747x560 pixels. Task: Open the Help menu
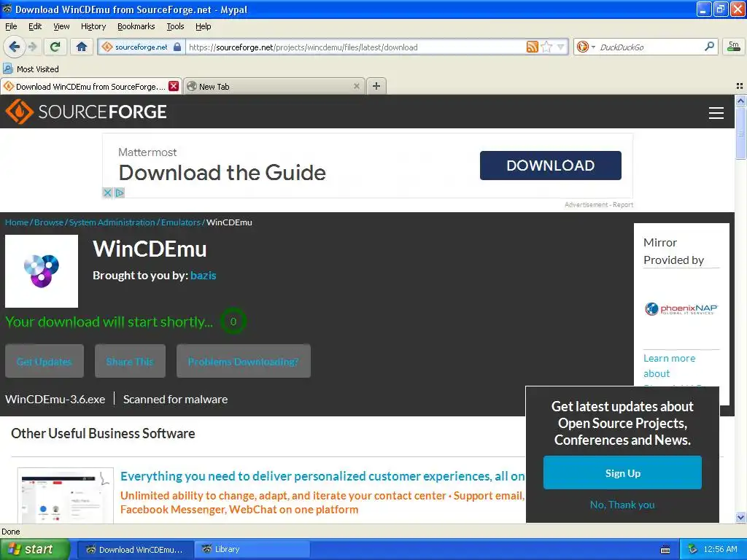coord(203,26)
